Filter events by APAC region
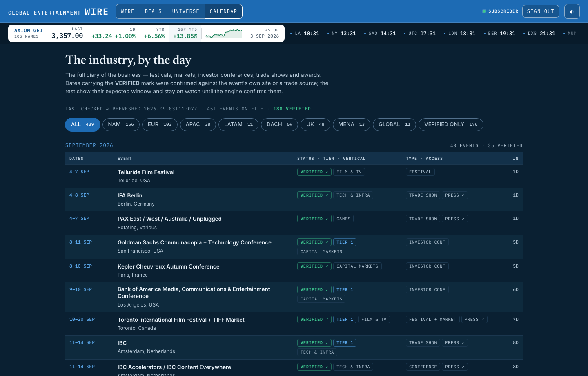The height and width of the screenshot is (376, 588). click(x=198, y=125)
